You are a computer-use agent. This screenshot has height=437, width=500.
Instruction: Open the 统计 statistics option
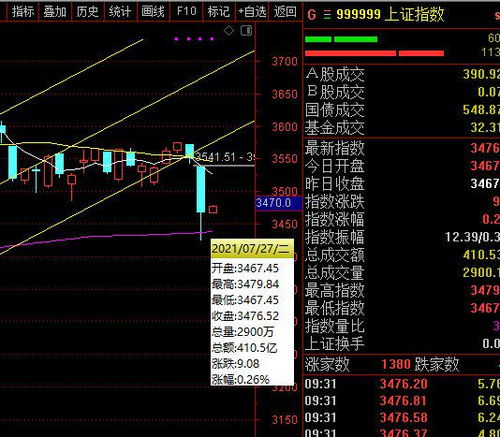pos(120,11)
